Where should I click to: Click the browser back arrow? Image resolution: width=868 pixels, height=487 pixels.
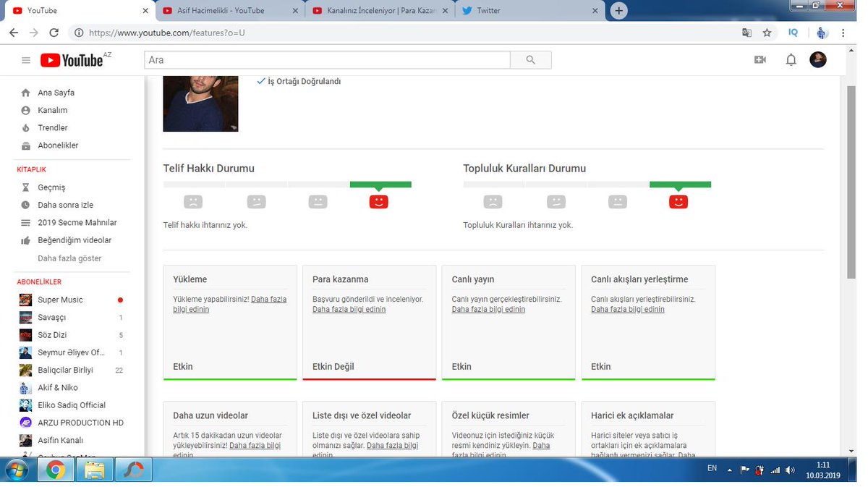pyautogui.click(x=14, y=33)
